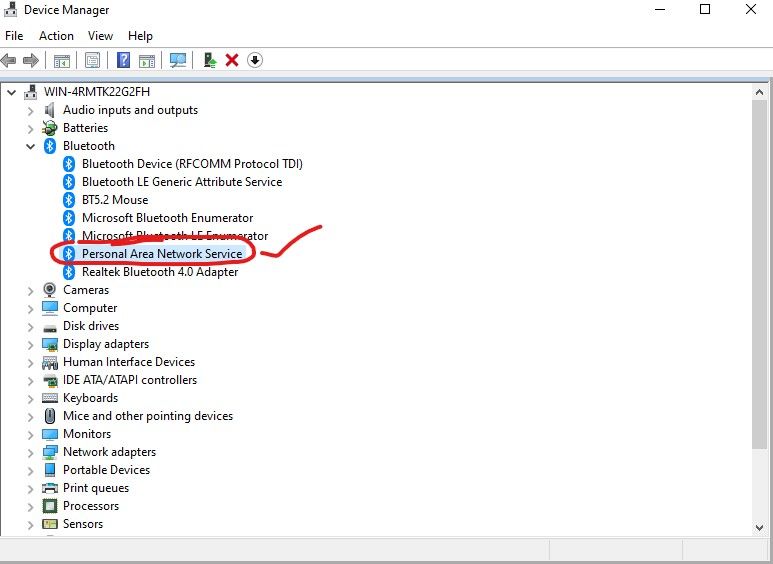
Task: Click the Disk drives icon
Action: click(50, 327)
